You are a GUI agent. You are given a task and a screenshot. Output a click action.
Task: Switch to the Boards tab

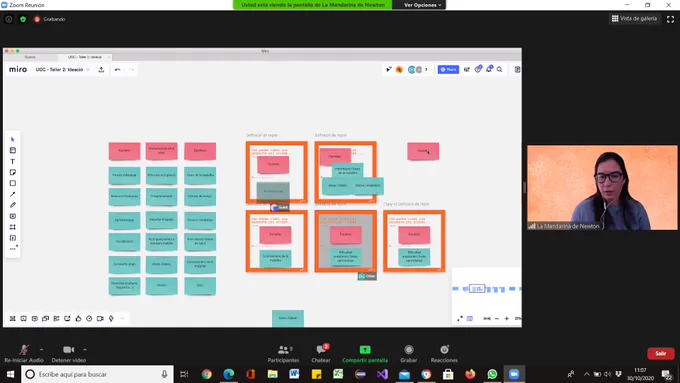point(30,57)
